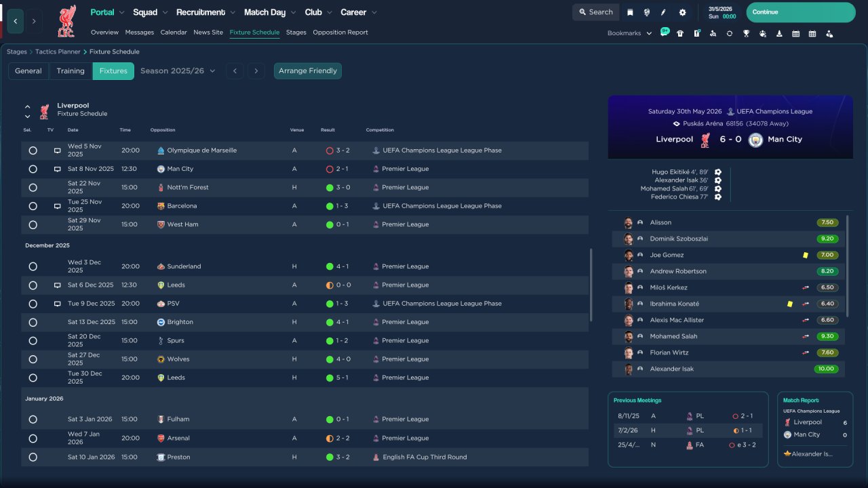Screen dimensions: 868x488
Task: Switch to the Training tab
Action: point(71,70)
